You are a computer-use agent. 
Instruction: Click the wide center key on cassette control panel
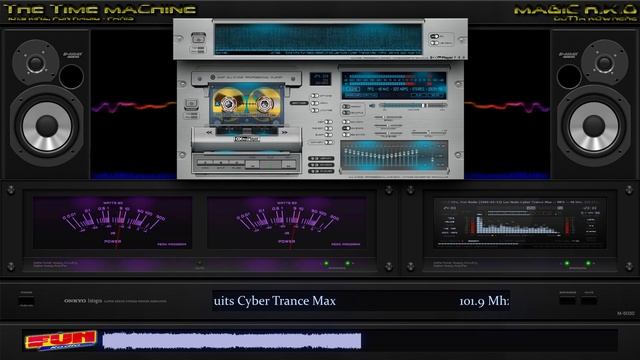click(271, 164)
